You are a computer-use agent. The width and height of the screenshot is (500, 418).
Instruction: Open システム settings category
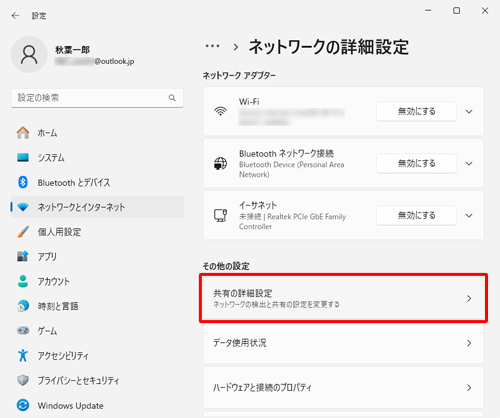[97, 157]
